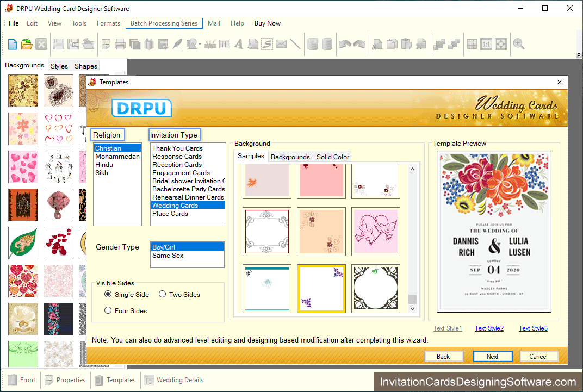Close the Templates dialog
The height and width of the screenshot is (392, 583).
pyautogui.click(x=560, y=82)
